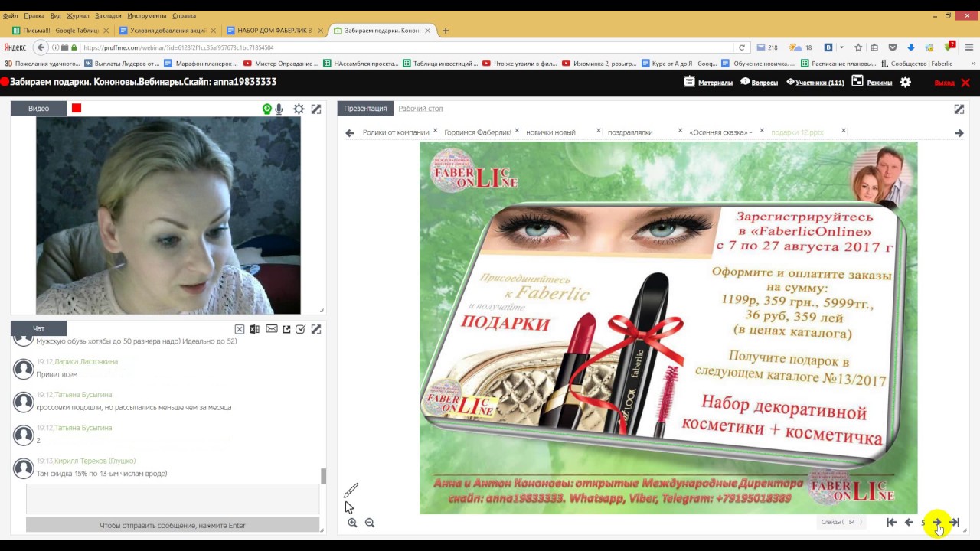The width and height of the screenshot is (980, 551).
Task: Open the Файл browser menu
Action: pyautogui.click(x=10, y=15)
